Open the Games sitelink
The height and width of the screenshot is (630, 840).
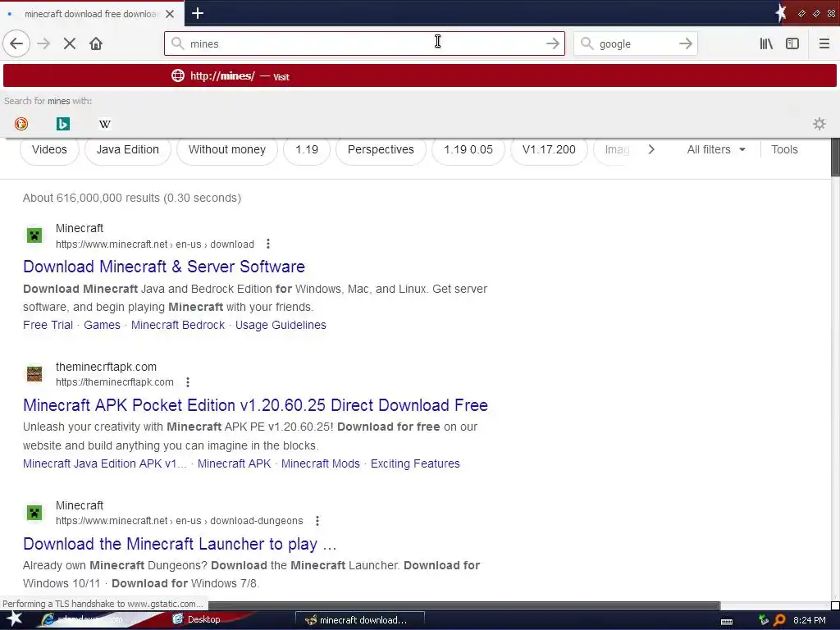102,325
